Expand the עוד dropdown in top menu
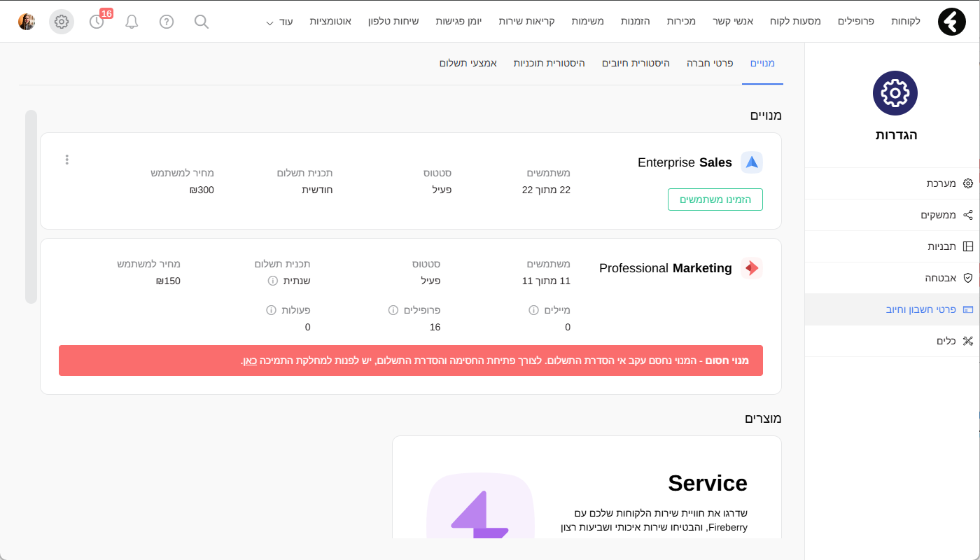The height and width of the screenshot is (560, 980). click(x=279, y=22)
